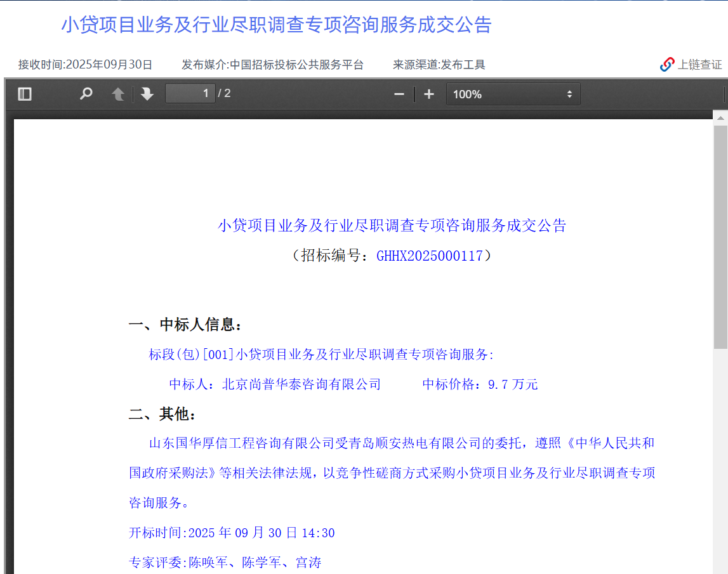The image size is (728, 574).
Task: Jump to the next PDF page
Action: (x=147, y=95)
